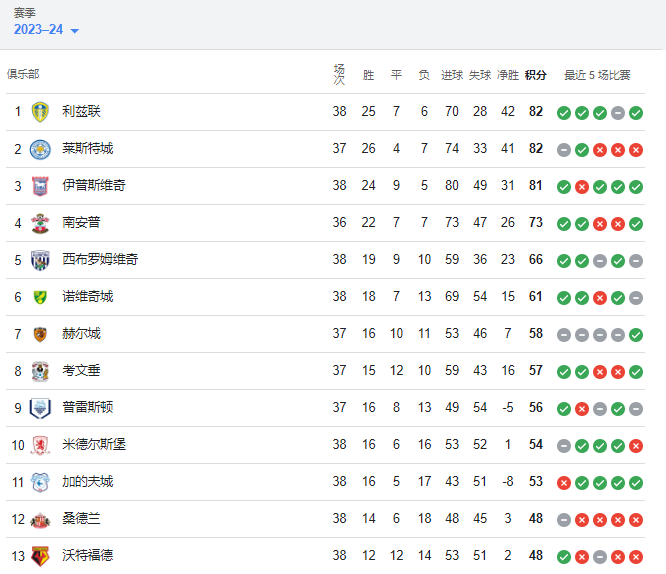Click 加的夫城's loss result icon

(x=564, y=483)
